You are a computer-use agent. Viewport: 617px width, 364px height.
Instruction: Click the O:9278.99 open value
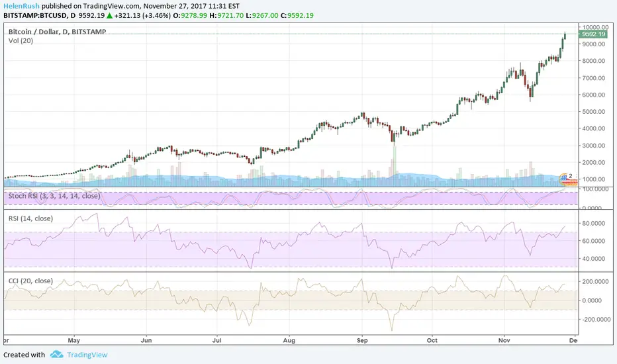tap(190, 16)
